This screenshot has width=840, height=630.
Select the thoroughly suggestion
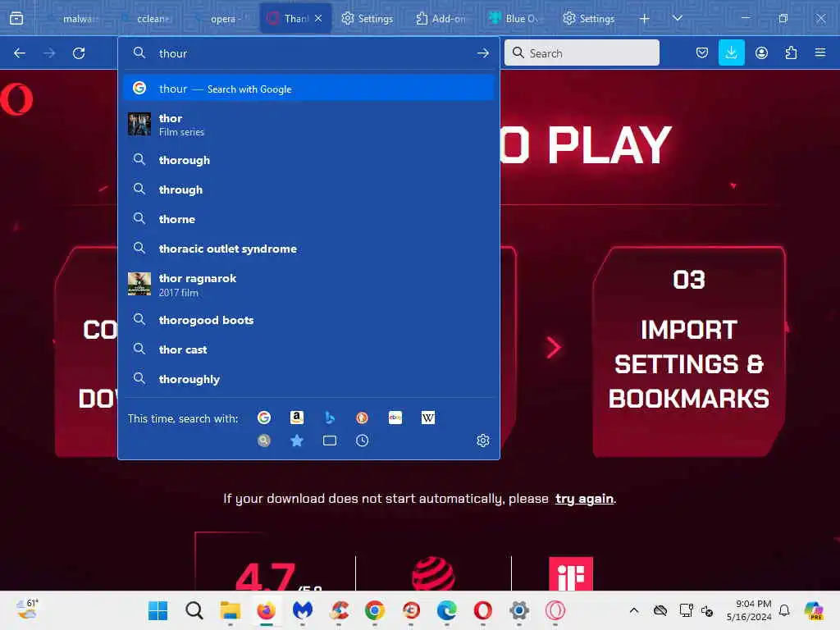308,379
